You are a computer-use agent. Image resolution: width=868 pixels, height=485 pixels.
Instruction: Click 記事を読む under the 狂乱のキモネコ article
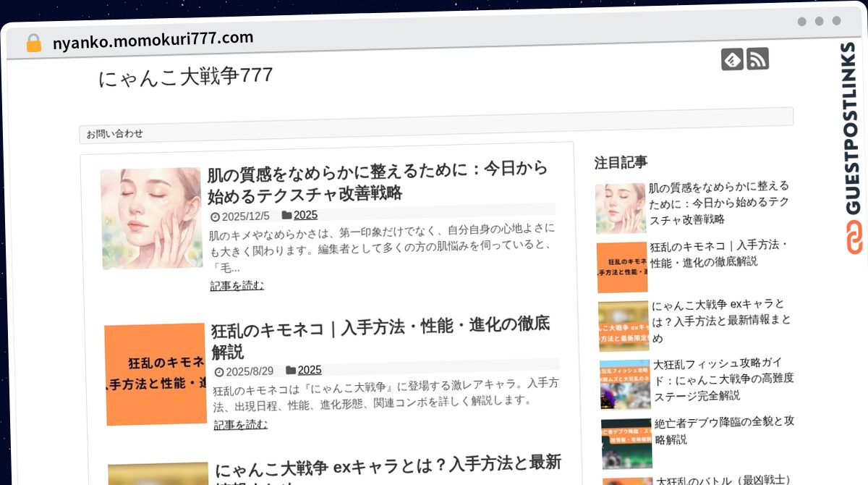[241, 425]
